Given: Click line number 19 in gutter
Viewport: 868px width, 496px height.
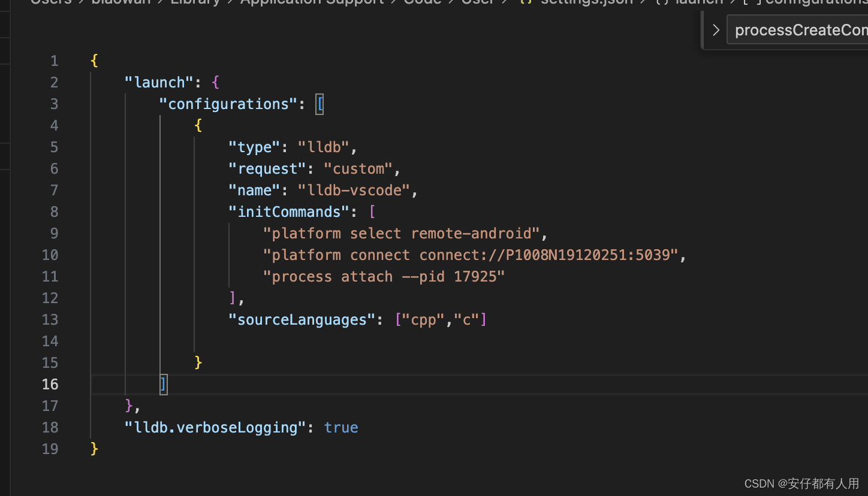Looking at the screenshot, I should (50, 449).
